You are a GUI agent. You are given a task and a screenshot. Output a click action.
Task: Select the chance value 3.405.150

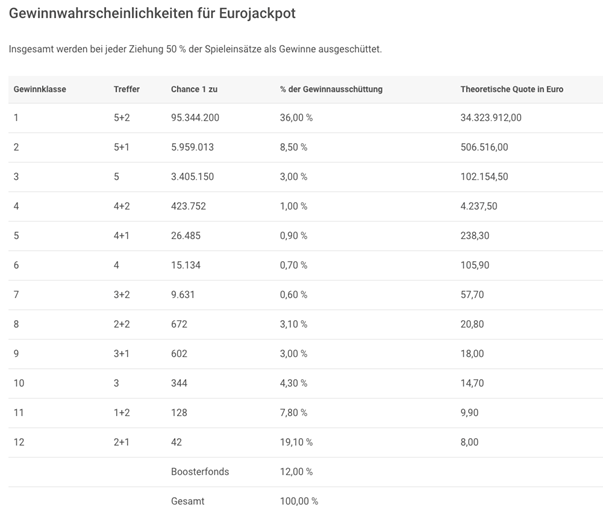point(192,177)
